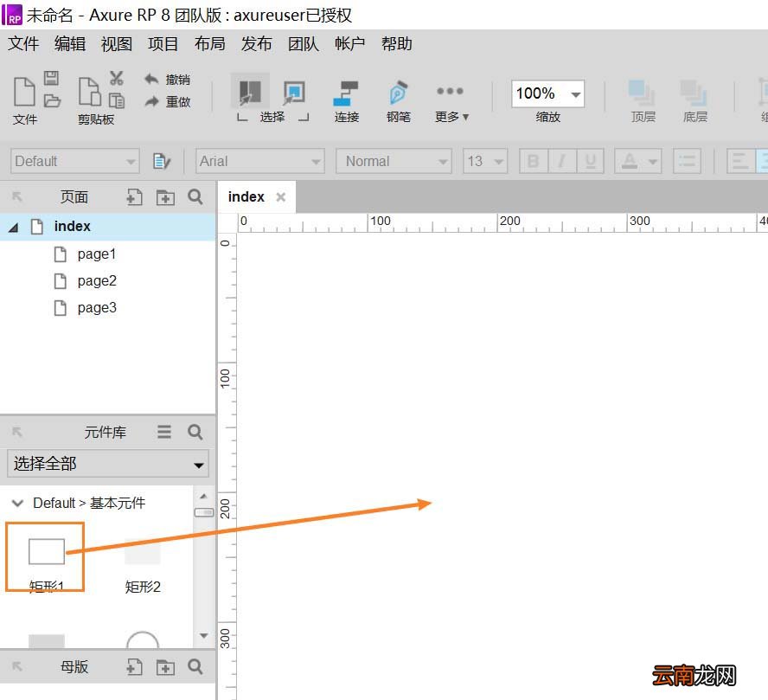Select page1 in the page tree
Screen dimensions: 768x700
click(97, 254)
